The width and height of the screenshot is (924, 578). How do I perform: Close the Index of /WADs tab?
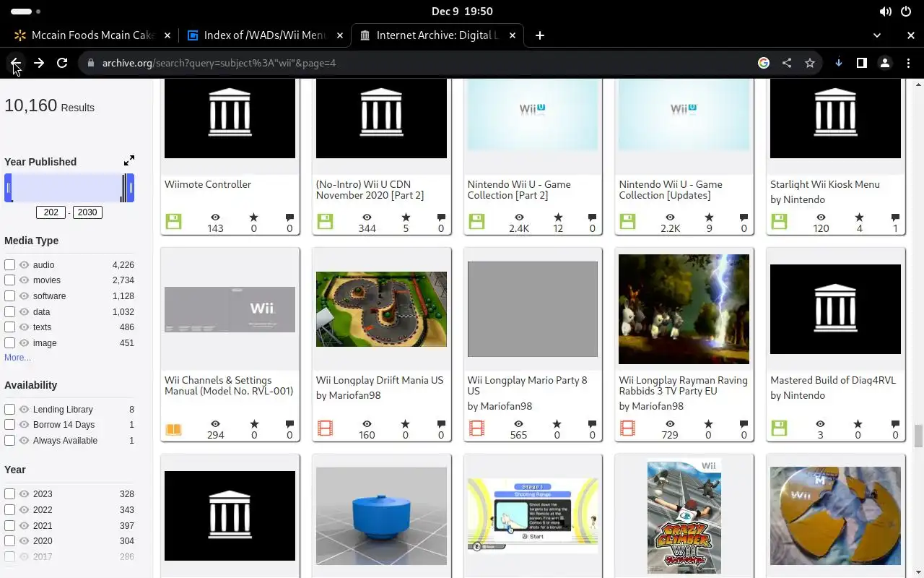pos(340,35)
